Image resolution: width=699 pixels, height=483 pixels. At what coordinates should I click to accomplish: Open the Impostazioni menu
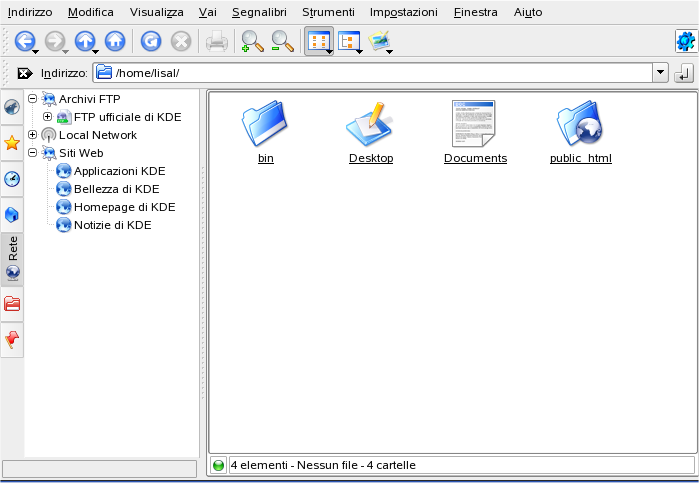click(404, 12)
